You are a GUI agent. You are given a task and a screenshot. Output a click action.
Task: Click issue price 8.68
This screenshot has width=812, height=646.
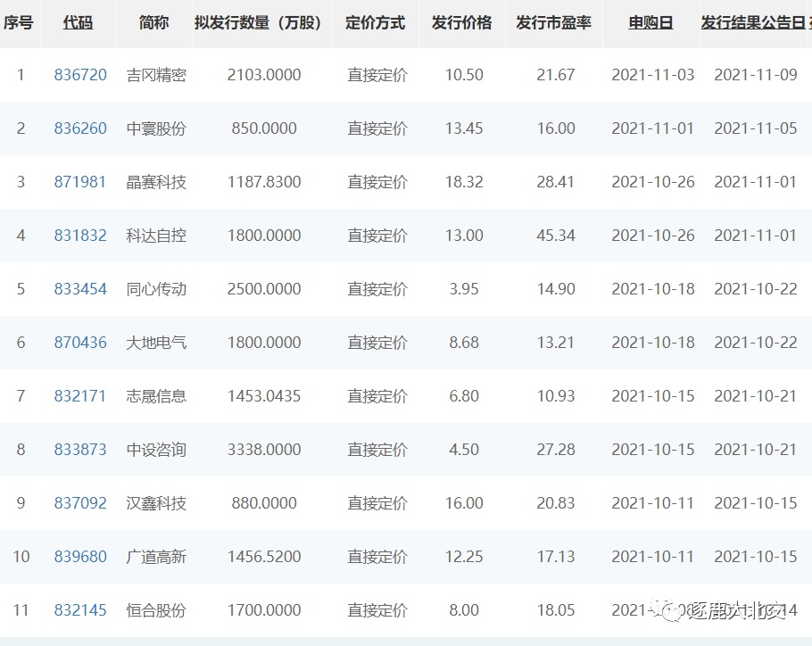click(464, 342)
